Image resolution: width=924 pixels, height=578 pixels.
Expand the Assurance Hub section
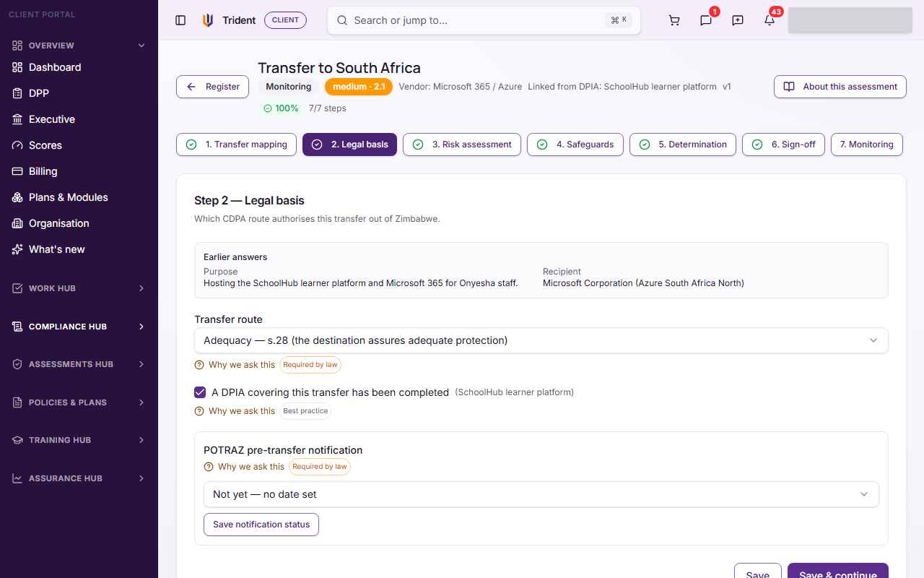79,478
